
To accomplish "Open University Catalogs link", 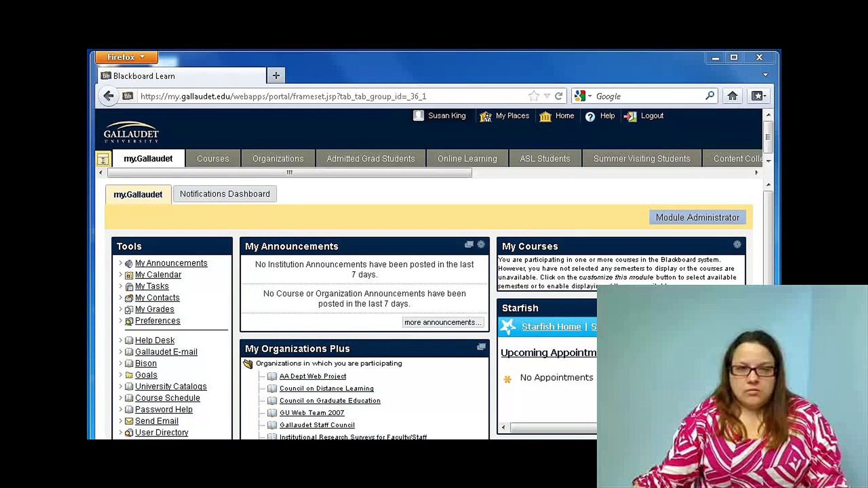I will [171, 386].
